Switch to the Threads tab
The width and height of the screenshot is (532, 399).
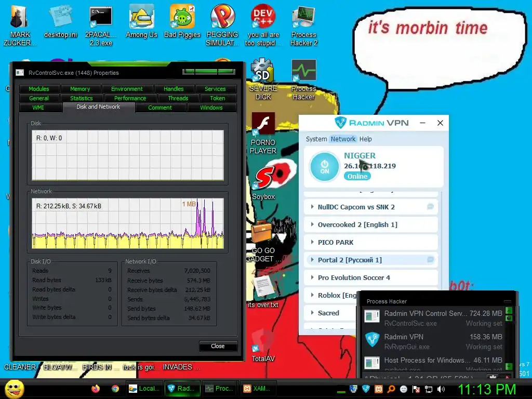pyautogui.click(x=178, y=98)
